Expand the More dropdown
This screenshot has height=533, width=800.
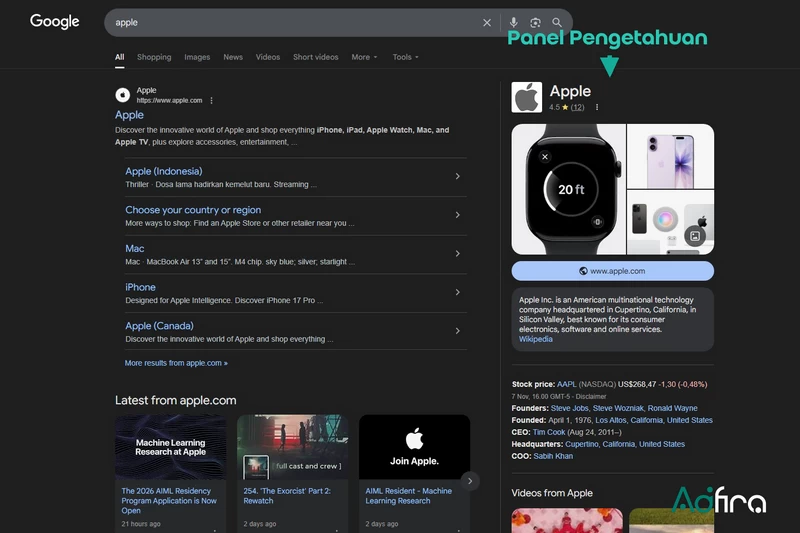click(364, 57)
